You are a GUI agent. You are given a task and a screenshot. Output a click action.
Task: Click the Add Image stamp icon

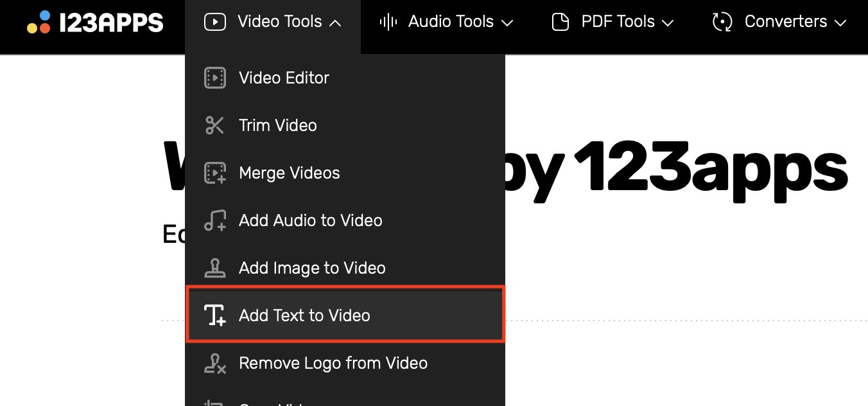click(x=214, y=268)
